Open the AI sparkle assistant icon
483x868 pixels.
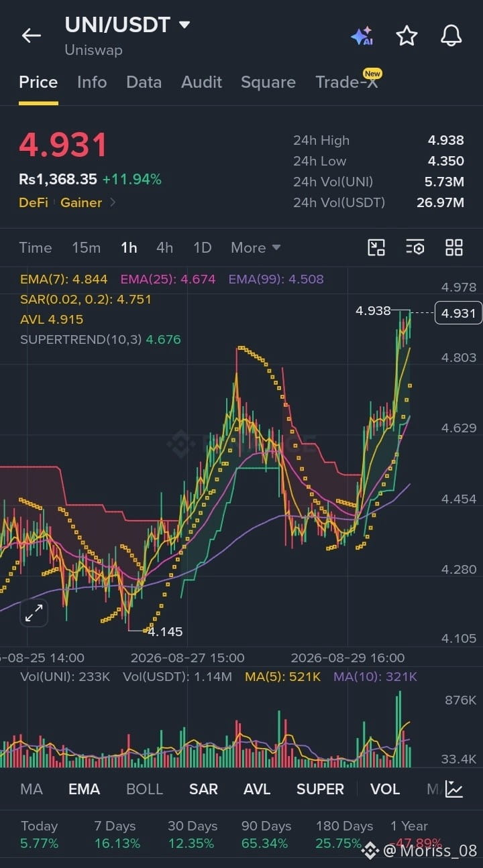tap(362, 36)
